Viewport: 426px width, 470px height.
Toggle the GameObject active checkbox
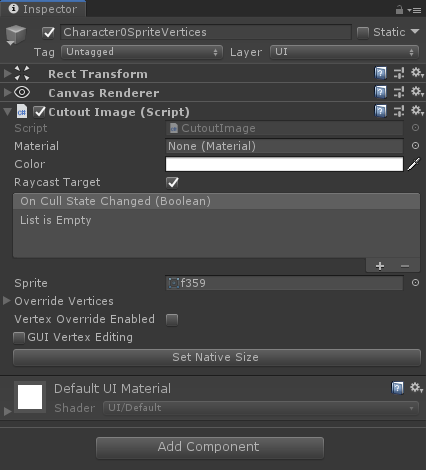tap(48, 33)
